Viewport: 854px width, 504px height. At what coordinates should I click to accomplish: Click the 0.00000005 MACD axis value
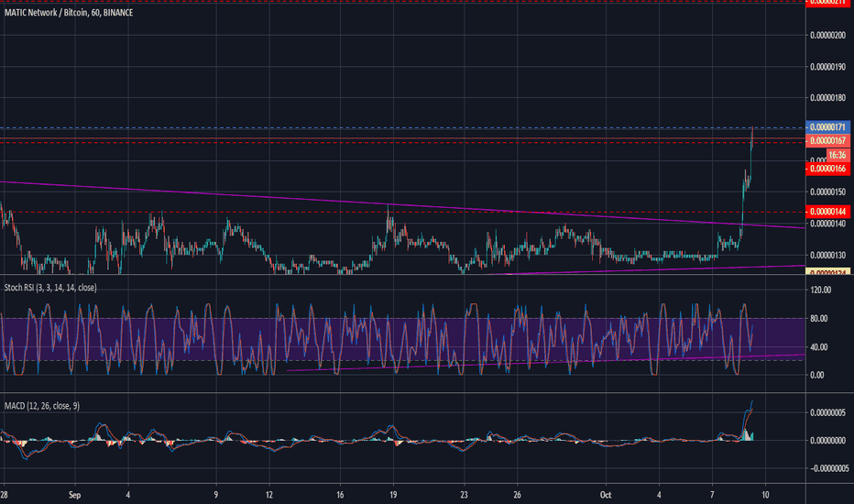pos(827,412)
